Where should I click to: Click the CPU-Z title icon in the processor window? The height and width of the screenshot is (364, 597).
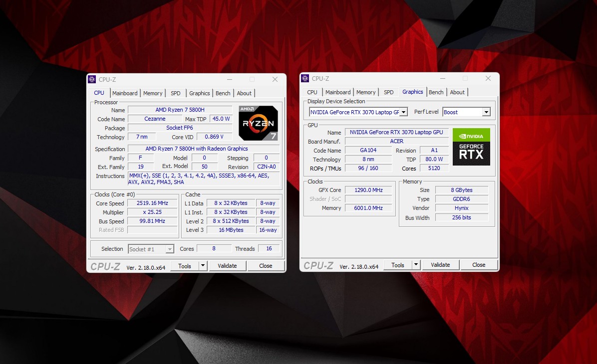coord(92,79)
